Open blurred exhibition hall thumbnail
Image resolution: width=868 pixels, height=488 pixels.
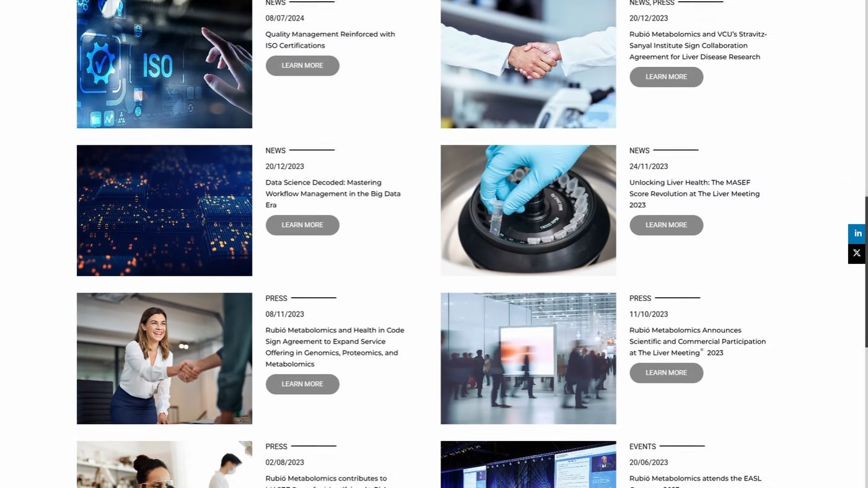point(528,359)
